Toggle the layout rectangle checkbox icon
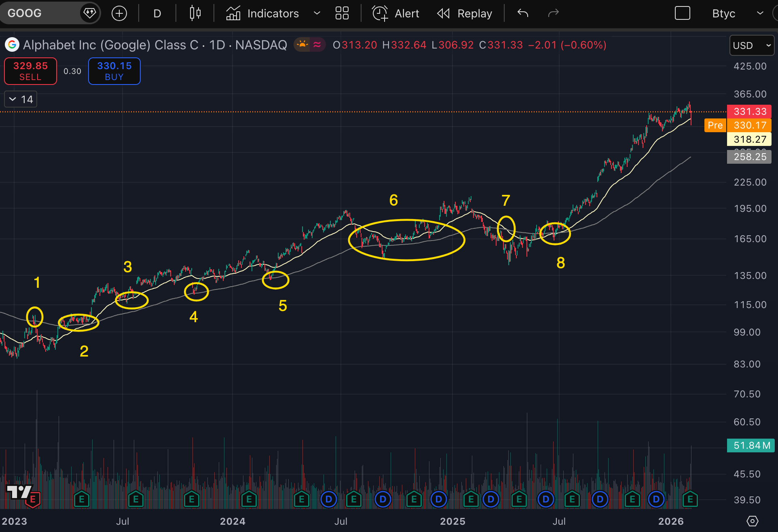Viewport: 778px width, 532px height. pos(682,13)
